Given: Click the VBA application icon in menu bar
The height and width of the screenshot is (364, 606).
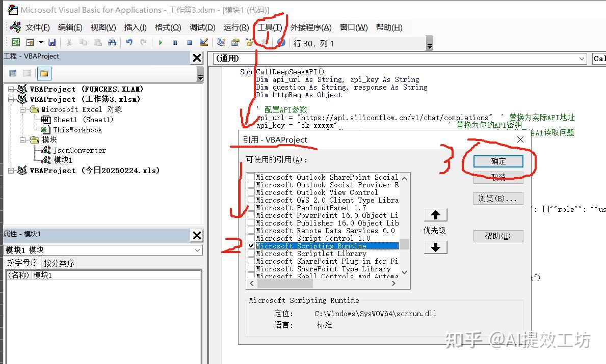Looking at the screenshot, I should tap(15, 27).
